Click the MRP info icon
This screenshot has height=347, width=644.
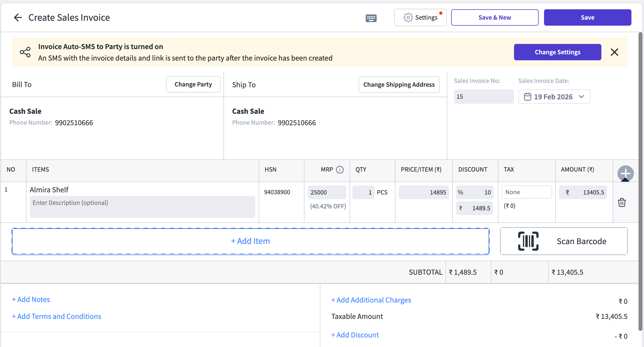[x=339, y=170]
